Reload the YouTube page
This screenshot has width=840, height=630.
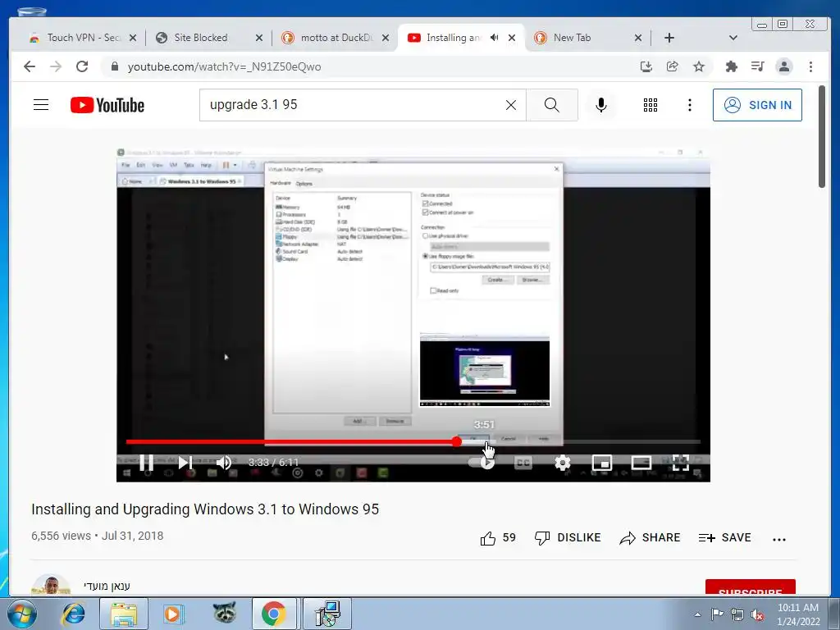[x=82, y=66]
